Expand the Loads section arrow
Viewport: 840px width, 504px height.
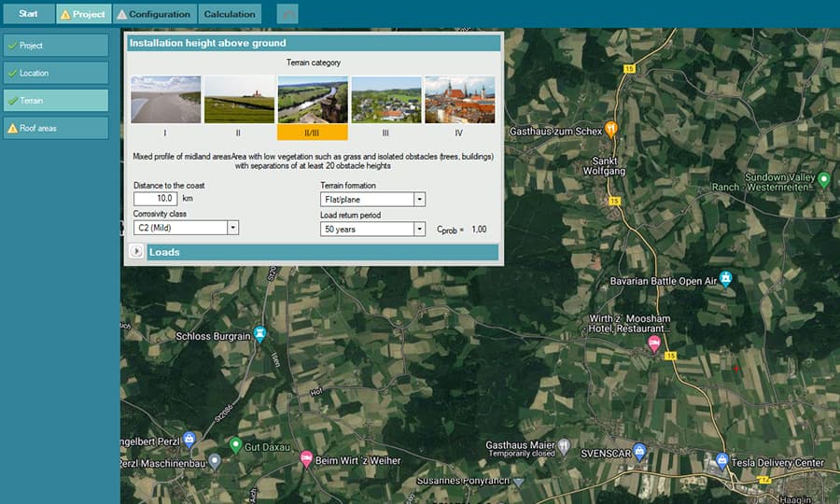click(136, 252)
